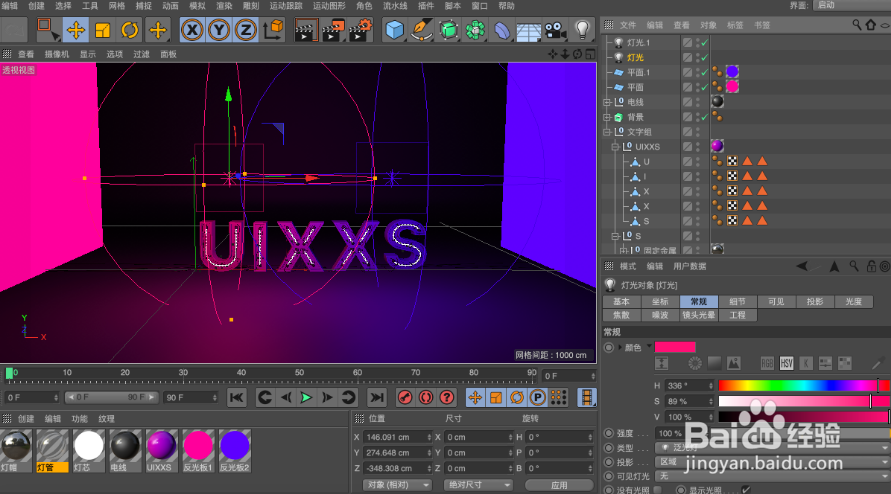The image size is (891, 494).
Task: Switch to 细节 tab in attributes
Action: pyautogui.click(x=737, y=301)
